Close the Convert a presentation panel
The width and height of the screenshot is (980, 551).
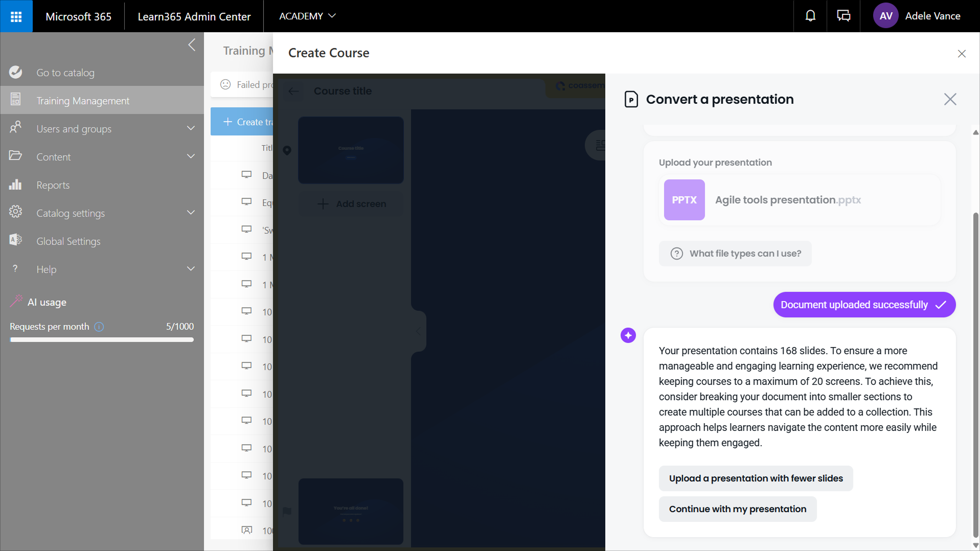coord(950,99)
